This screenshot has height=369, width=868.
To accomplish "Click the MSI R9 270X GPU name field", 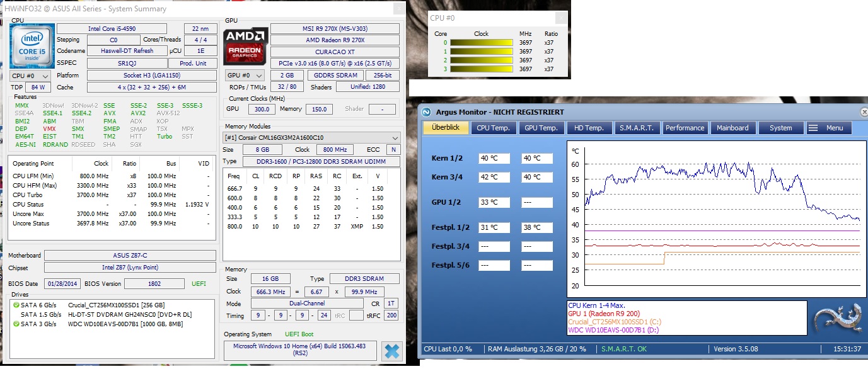I will [335, 29].
